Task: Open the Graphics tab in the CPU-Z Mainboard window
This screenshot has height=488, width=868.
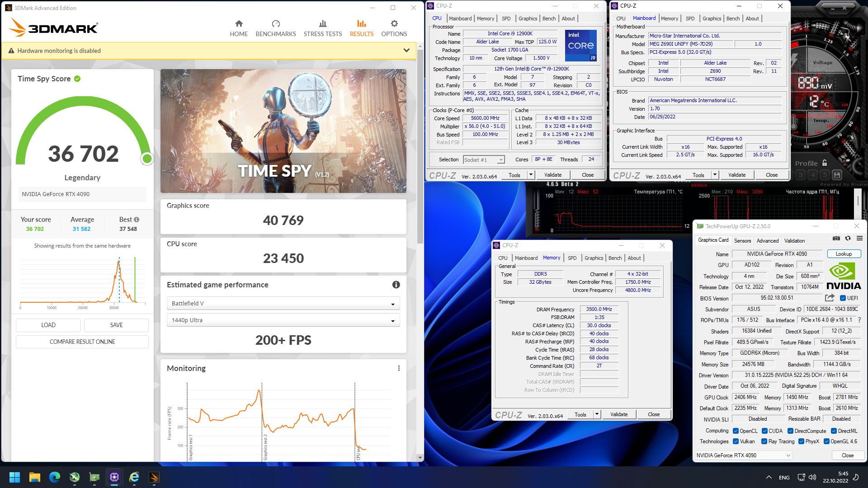Action: coord(712,19)
